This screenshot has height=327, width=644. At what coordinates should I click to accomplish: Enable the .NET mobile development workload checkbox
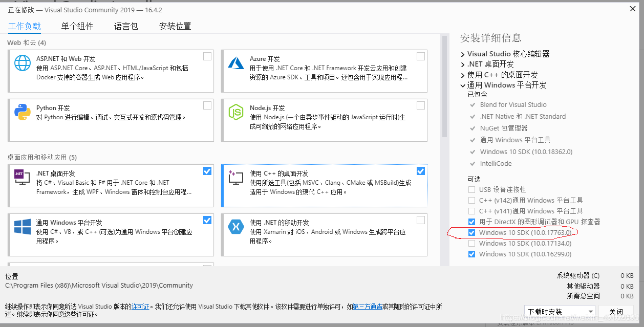421,220
